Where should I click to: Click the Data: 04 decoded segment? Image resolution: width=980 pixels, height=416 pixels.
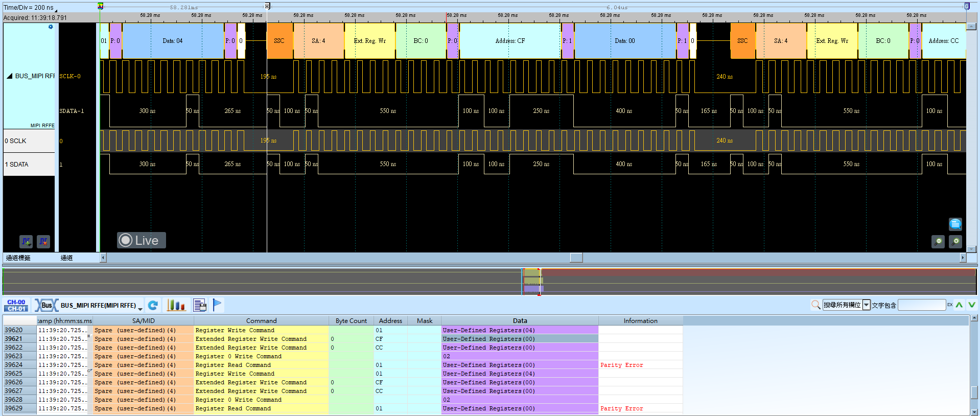pos(173,41)
